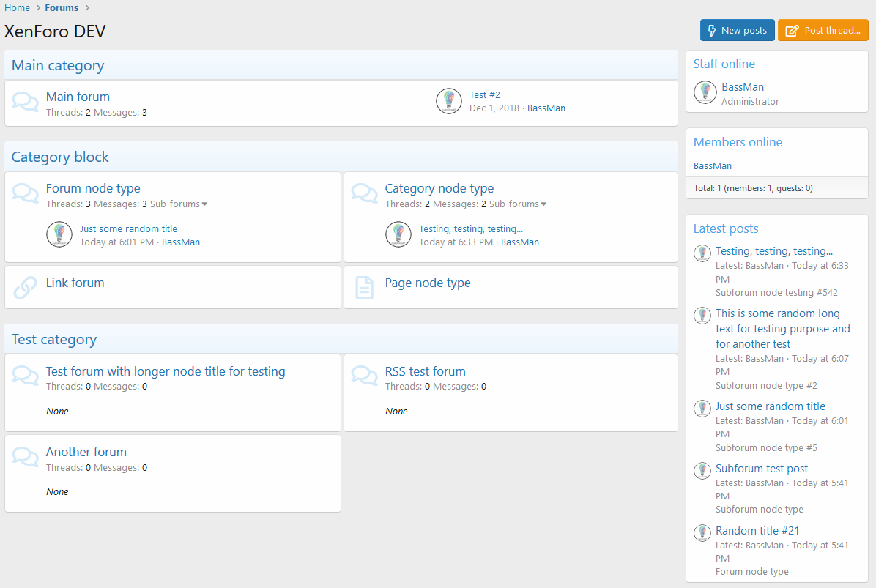Click the Page node type document icon
The width and height of the screenshot is (876, 588).
click(364, 288)
